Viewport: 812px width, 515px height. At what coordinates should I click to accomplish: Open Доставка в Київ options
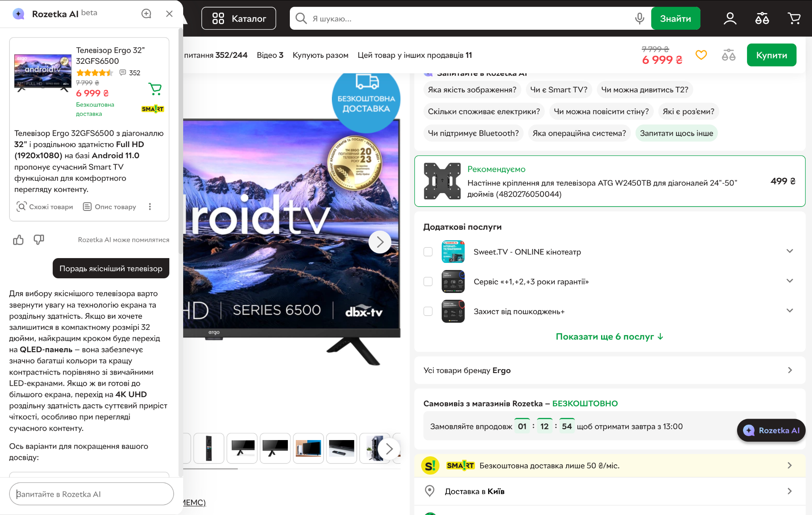[x=610, y=491]
